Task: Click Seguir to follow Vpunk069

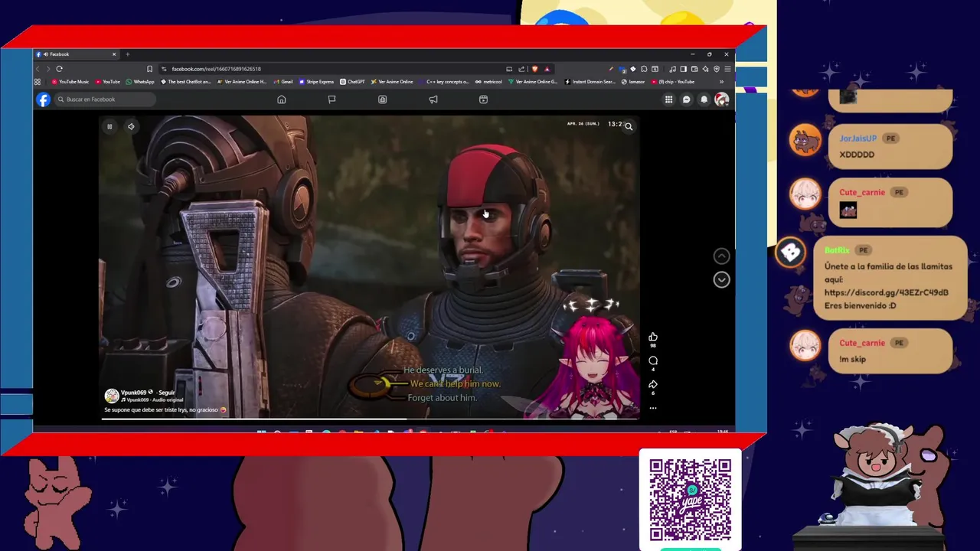Action: click(x=167, y=393)
